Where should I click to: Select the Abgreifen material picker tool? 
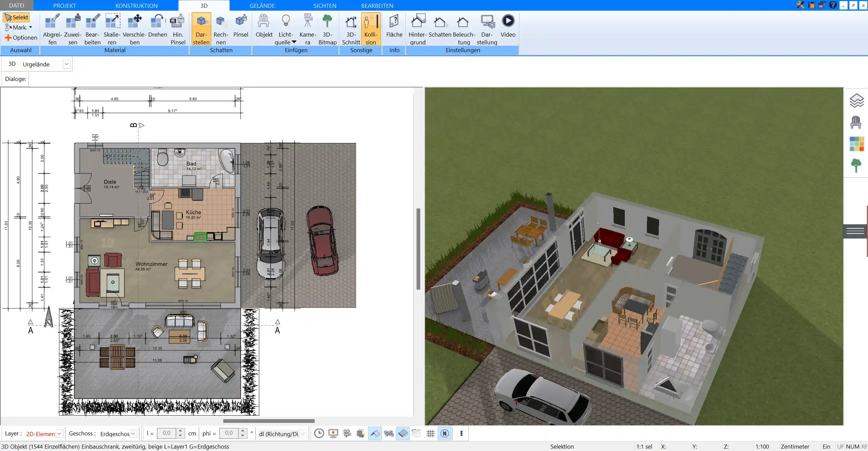point(52,29)
